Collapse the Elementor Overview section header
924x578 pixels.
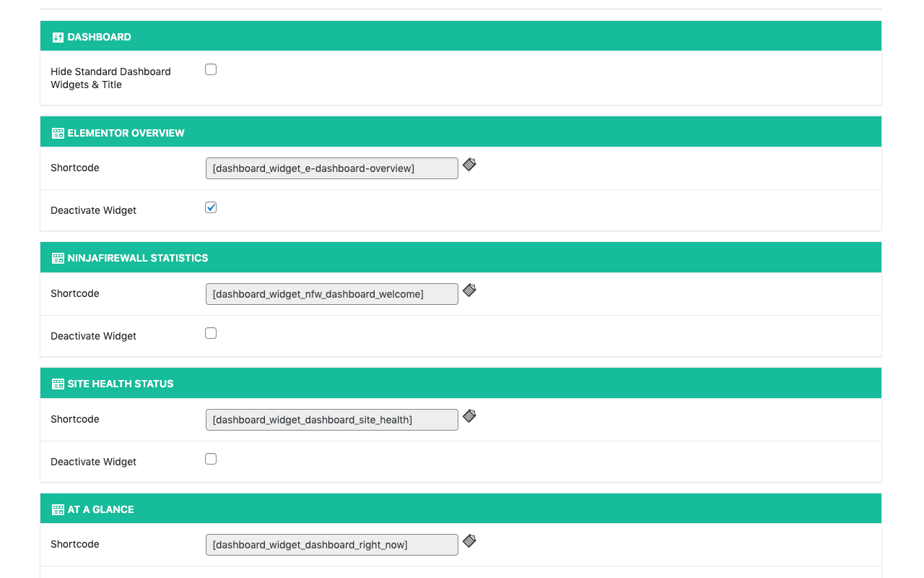pyautogui.click(x=461, y=132)
